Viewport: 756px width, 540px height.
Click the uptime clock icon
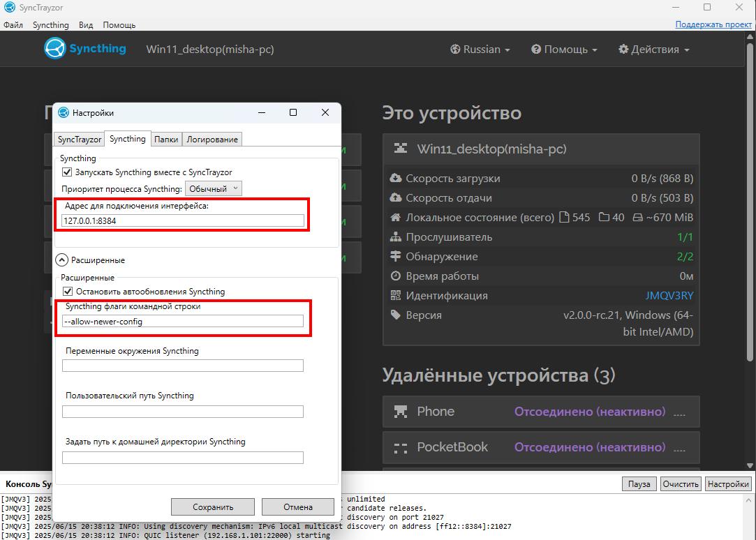396,276
